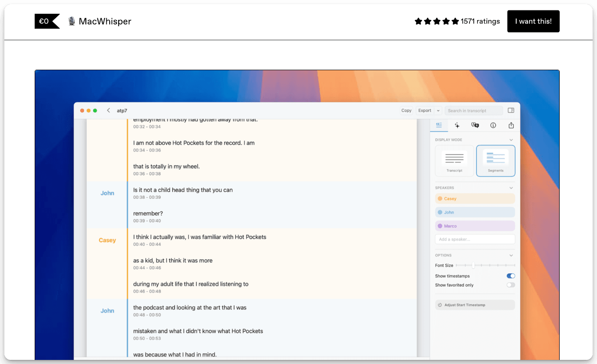
Task: Toggle the sidebar visibility icon
Action: pyautogui.click(x=511, y=110)
